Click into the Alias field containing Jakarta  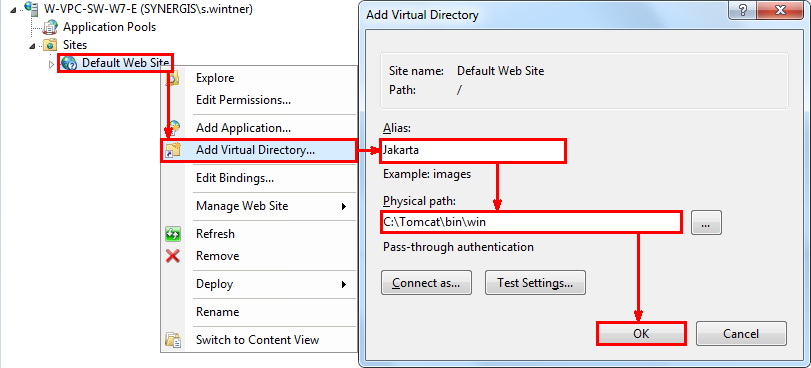point(473,151)
